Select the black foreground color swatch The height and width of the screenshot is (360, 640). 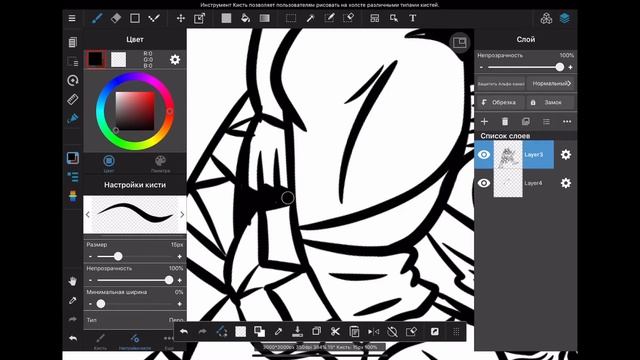coord(96,59)
